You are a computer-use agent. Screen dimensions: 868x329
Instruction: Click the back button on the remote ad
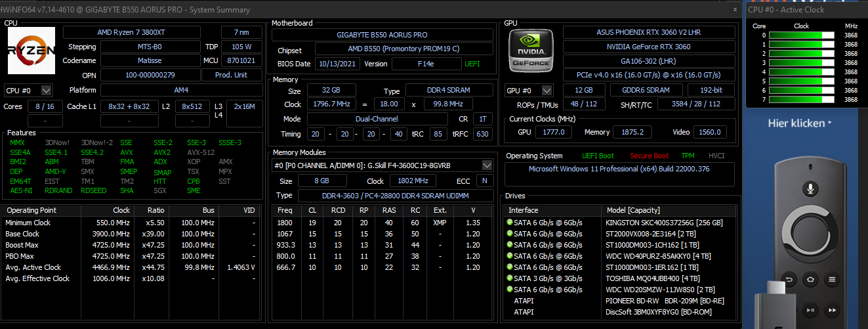(x=789, y=279)
